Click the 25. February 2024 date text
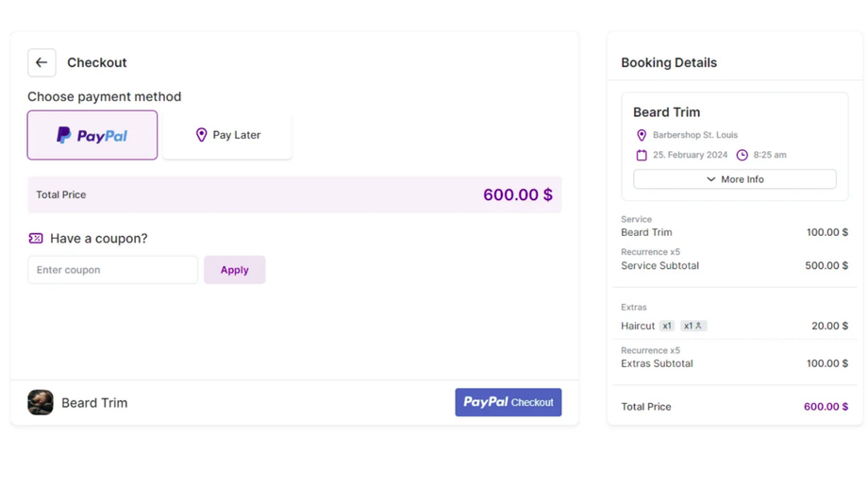868x488 pixels. click(691, 155)
